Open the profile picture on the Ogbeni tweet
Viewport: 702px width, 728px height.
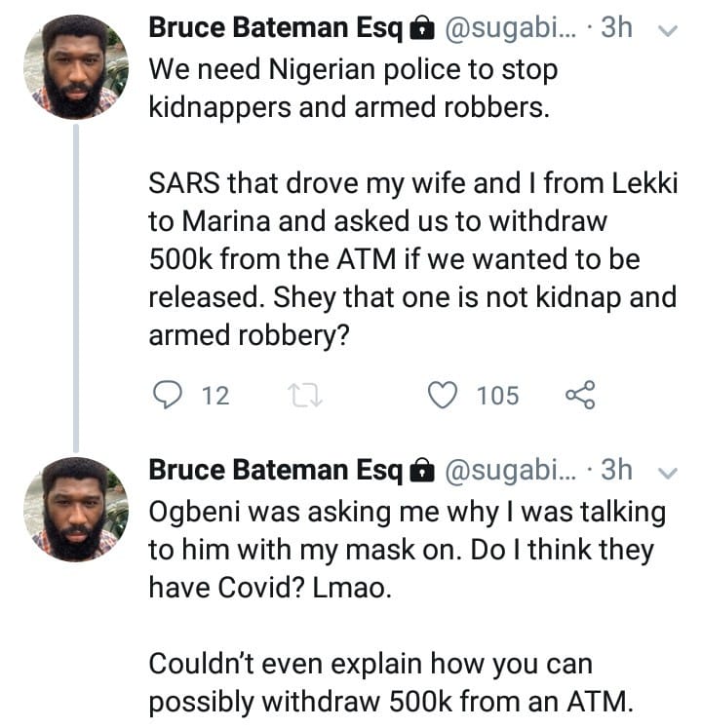75,509
